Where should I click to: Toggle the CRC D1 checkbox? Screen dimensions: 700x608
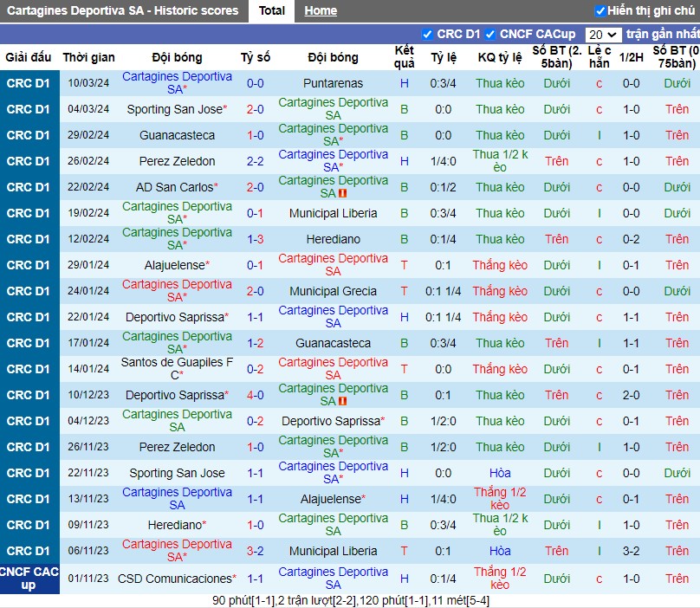(427, 35)
